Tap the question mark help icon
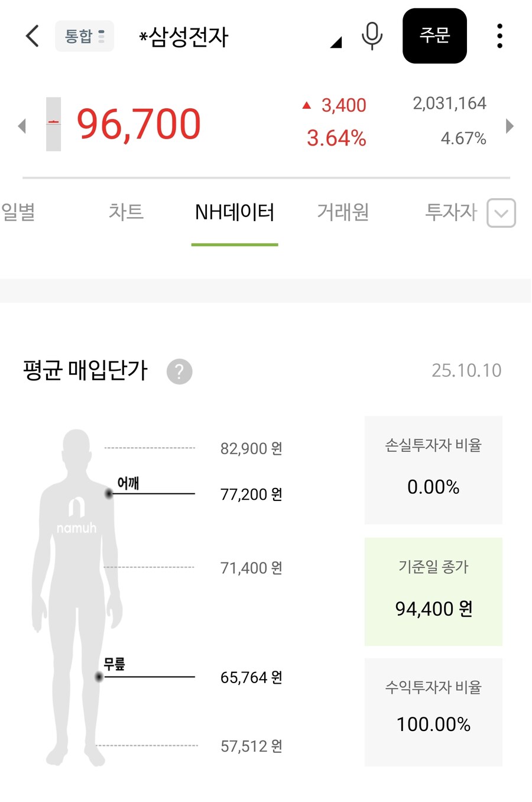Viewport: 532px width, 802px height. coord(179,371)
